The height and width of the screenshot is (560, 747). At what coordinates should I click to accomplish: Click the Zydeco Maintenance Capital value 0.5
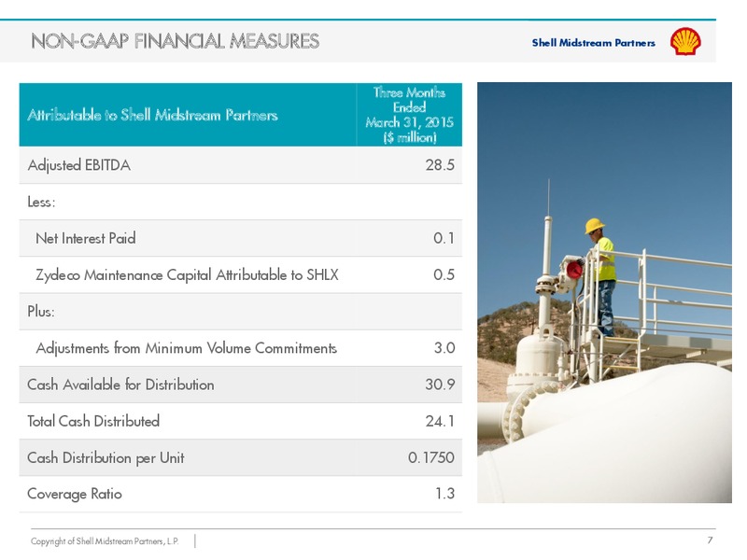coord(444,274)
